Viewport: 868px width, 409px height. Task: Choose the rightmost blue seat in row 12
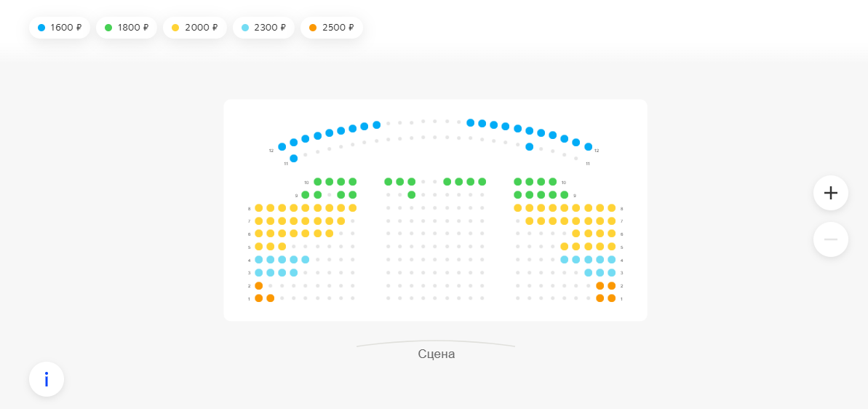point(589,147)
